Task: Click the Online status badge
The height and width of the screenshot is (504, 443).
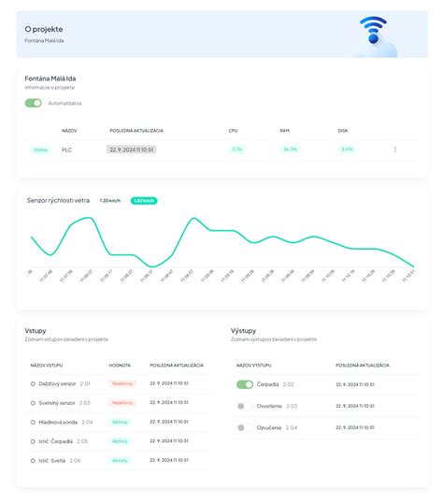Action: (x=40, y=150)
